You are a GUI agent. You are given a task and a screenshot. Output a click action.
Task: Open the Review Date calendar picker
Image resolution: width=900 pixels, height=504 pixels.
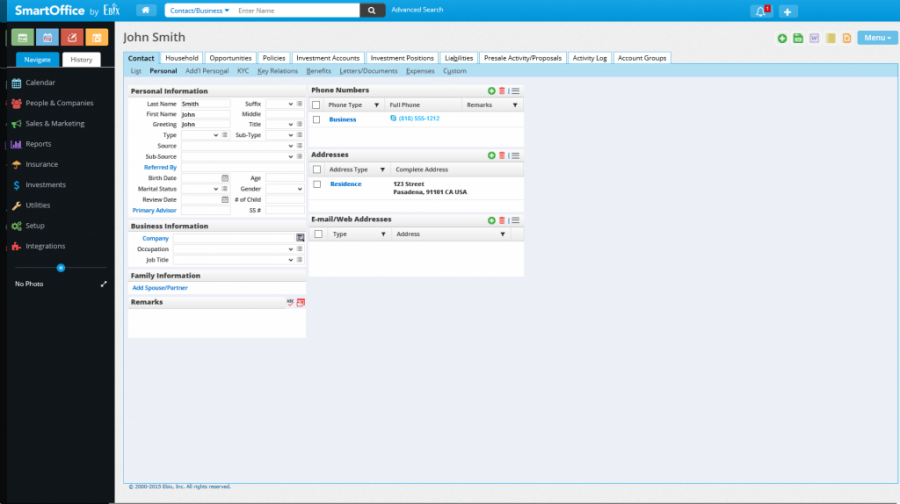225,200
